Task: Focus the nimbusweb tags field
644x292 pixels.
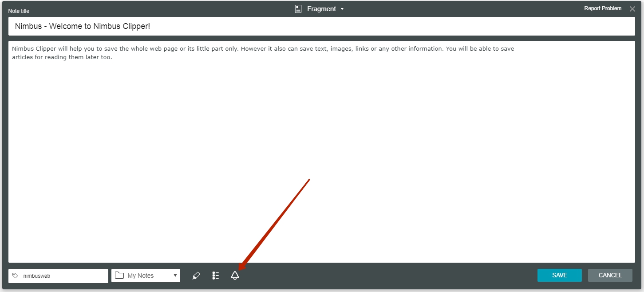Action: pos(58,276)
